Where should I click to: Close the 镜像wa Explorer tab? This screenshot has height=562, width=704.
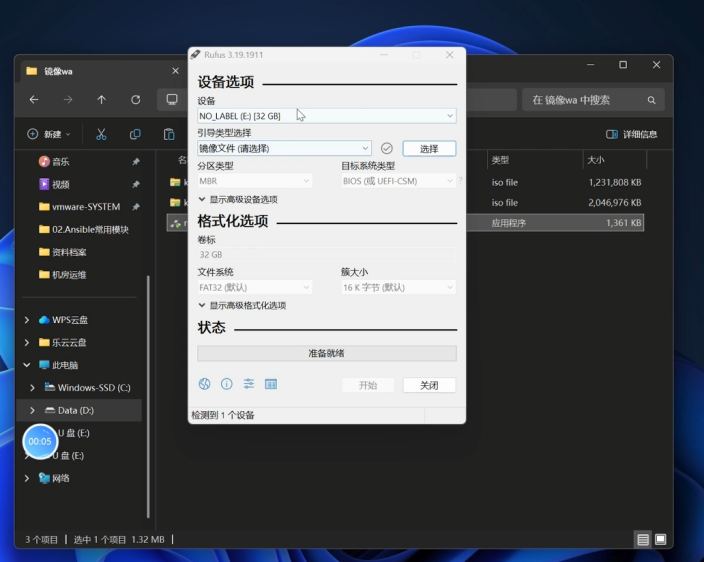coord(176,71)
